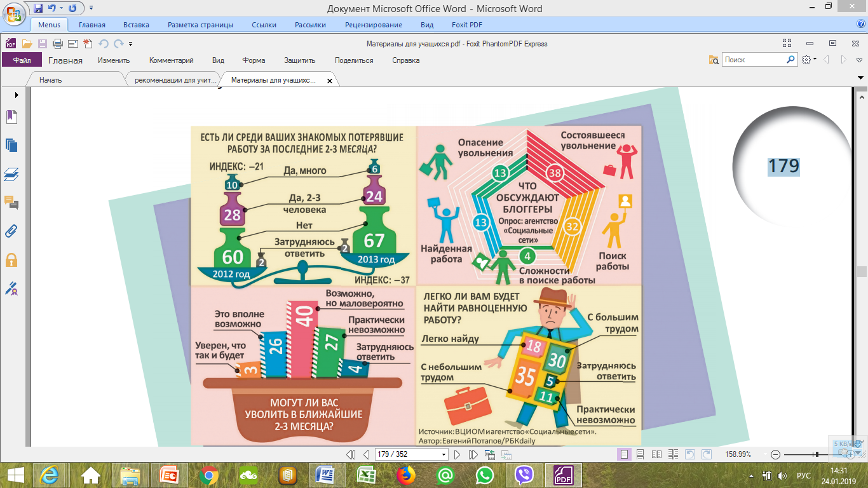Open the Pages thumbnails panel in sidebar
This screenshot has width=868, height=488.
[11, 145]
